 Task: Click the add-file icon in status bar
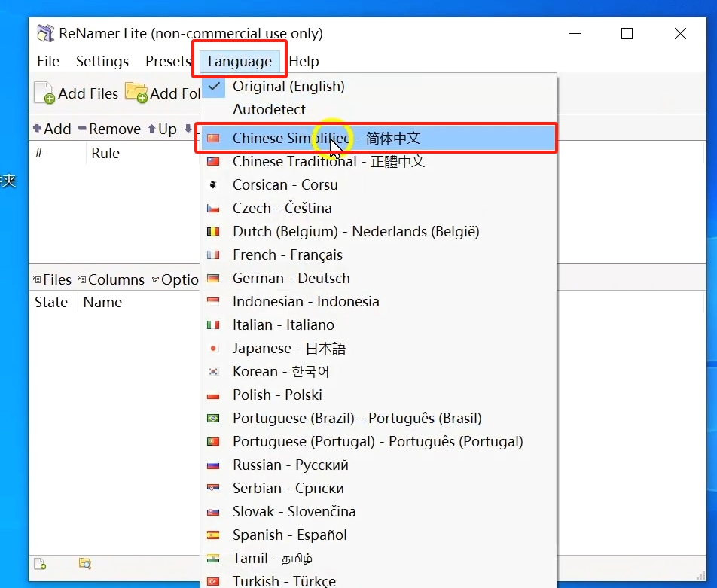40,564
